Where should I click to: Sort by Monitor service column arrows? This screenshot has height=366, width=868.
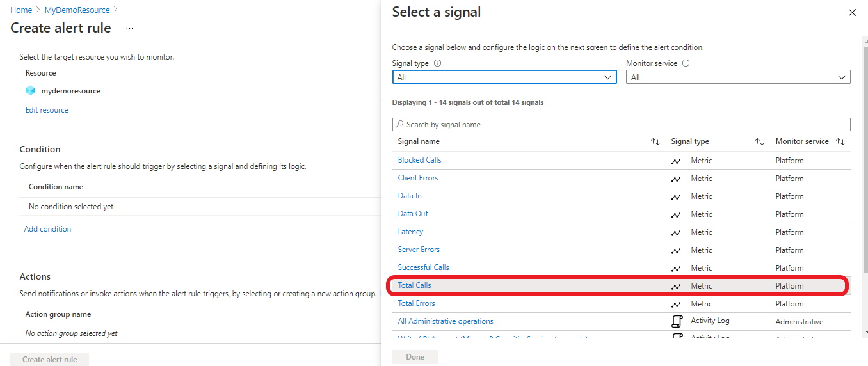[840, 141]
